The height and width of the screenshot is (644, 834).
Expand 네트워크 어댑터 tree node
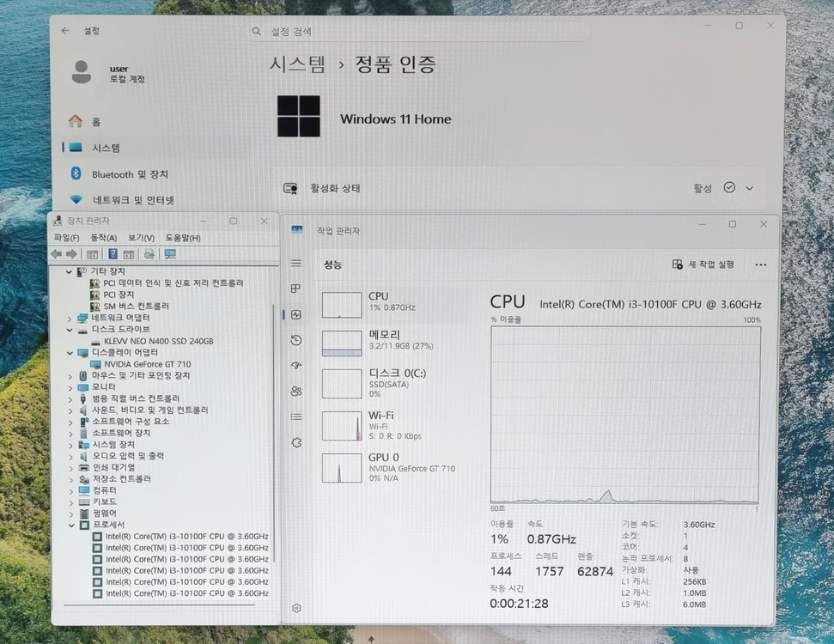point(70,318)
